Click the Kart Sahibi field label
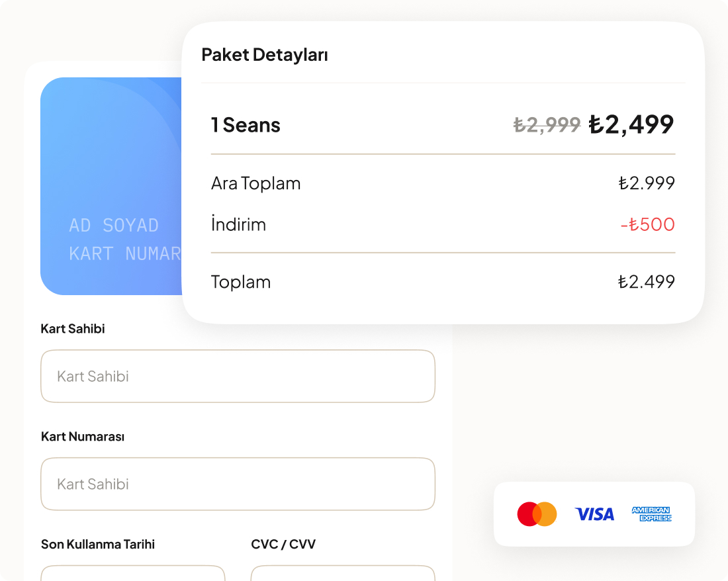 tap(73, 329)
